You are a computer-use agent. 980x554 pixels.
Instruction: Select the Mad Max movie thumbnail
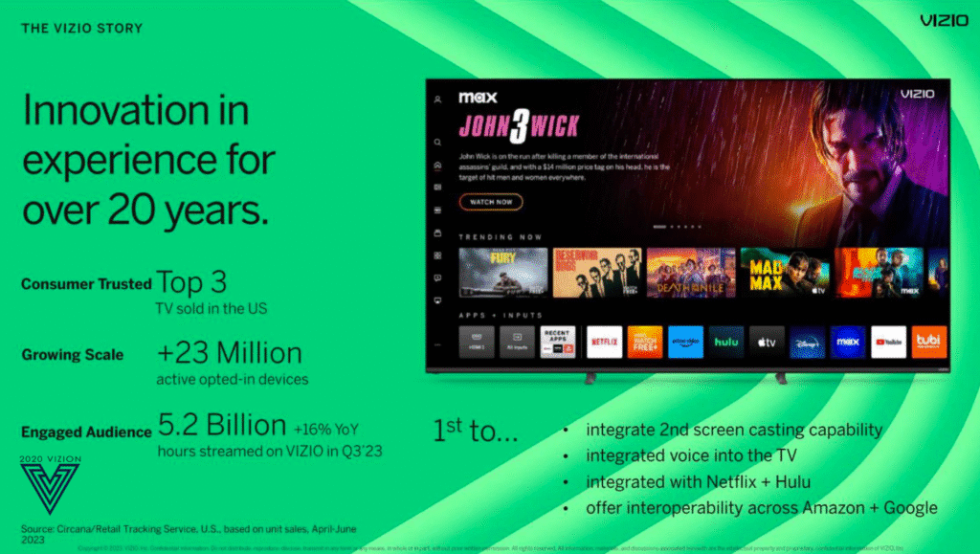(783, 273)
